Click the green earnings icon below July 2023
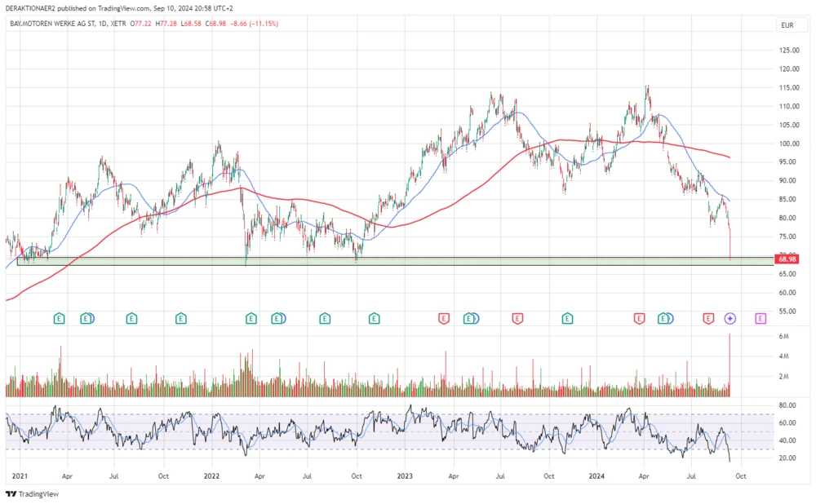The width and height of the screenshot is (816, 504). (x=469, y=319)
